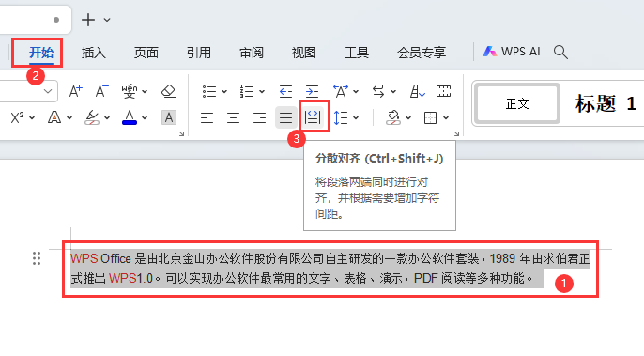Align text right

click(259, 118)
